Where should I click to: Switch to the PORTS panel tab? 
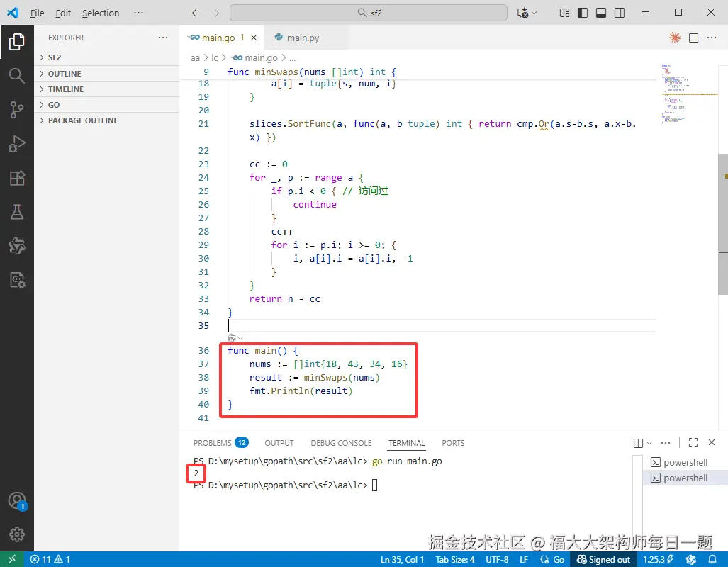[x=453, y=443]
